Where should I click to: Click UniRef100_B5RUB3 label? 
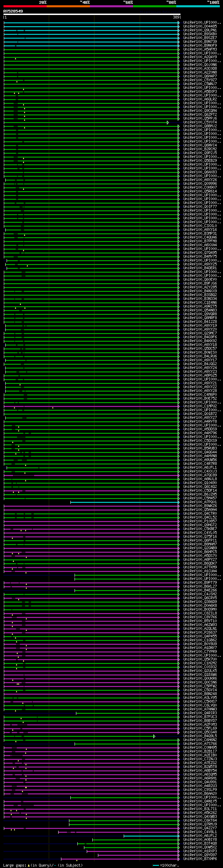[200, 448]
